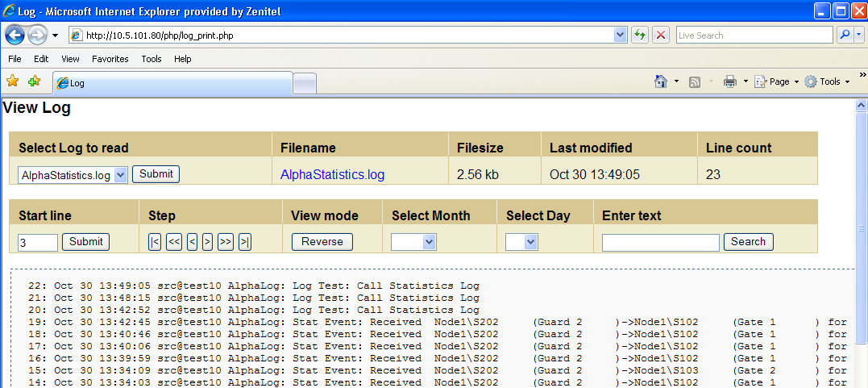Open the Page toolbar menu

tap(777, 81)
